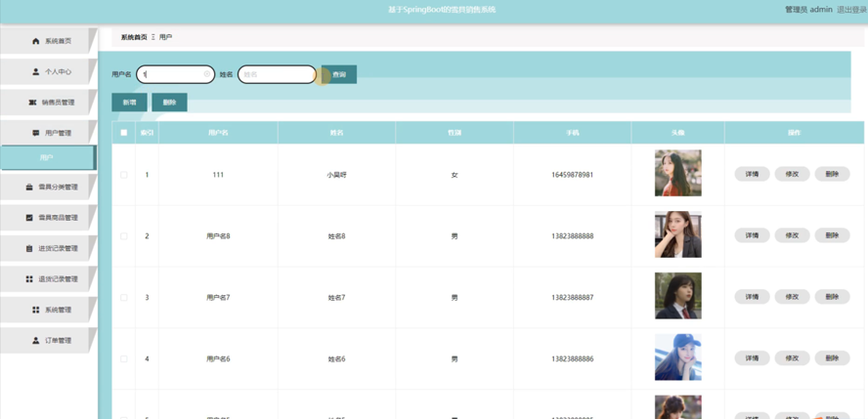Click the clipboard icon beside 进货记录管理
Viewport: 868px width, 419px height.
[x=29, y=249]
